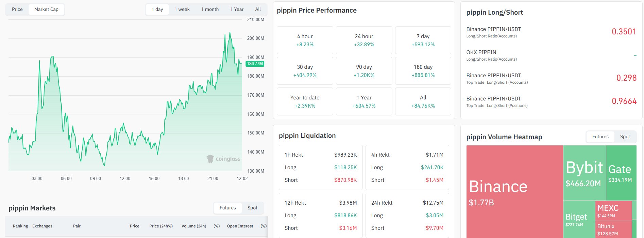Sort markets by Open Interest column
Viewport: 644px width, 238px height.
point(240,226)
